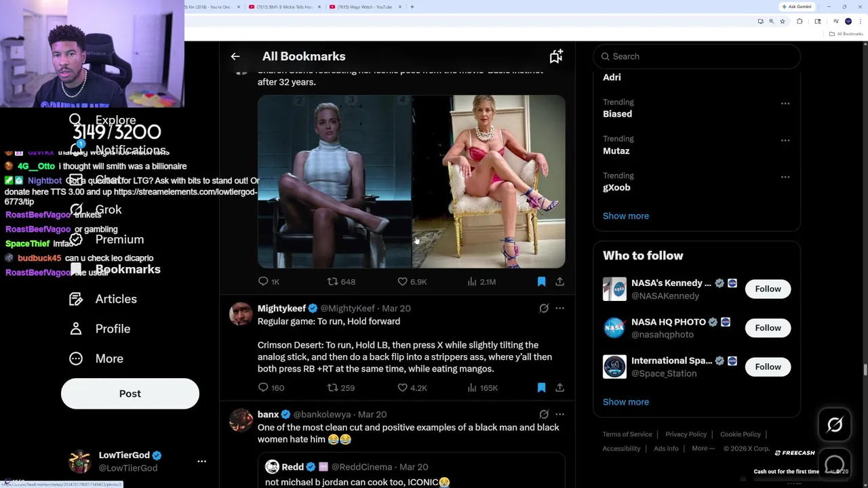The height and width of the screenshot is (488, 868).
Task: Follow NASA HQ PHOTO account
Action: coord(768,328)
